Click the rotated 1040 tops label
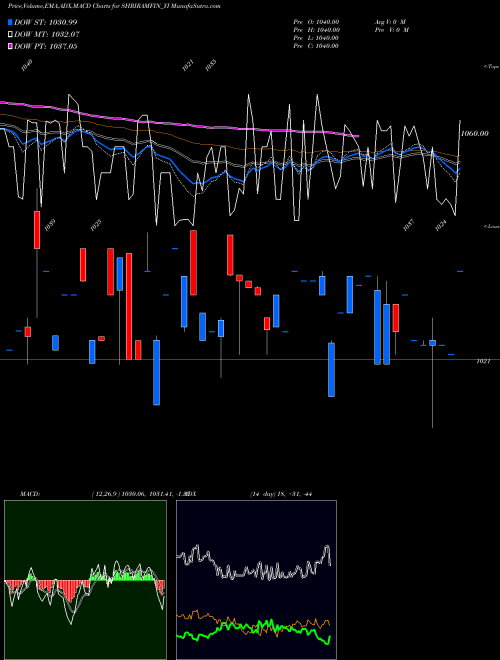The image size is (500, 660). coord(27,65)
